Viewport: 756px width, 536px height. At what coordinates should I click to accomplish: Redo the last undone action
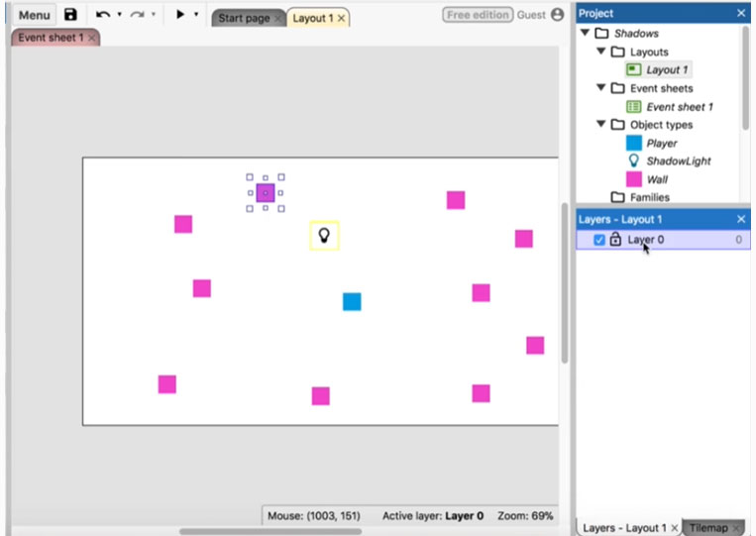[138, 15]
